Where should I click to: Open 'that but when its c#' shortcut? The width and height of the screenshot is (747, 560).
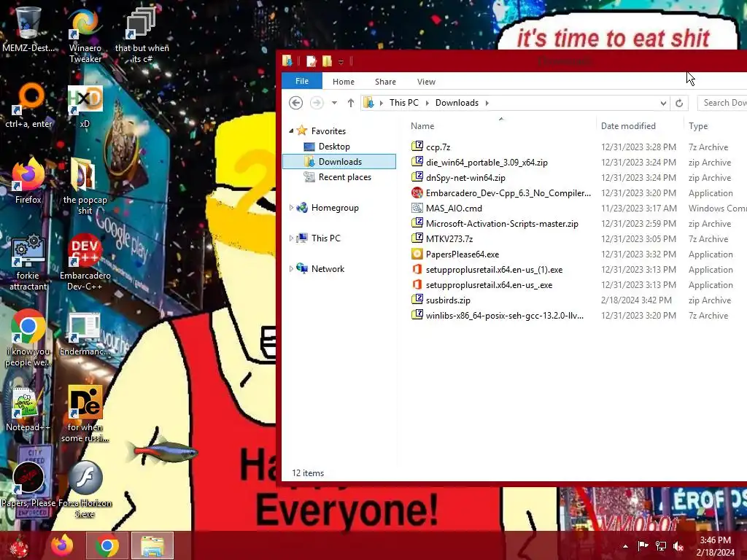142,35
